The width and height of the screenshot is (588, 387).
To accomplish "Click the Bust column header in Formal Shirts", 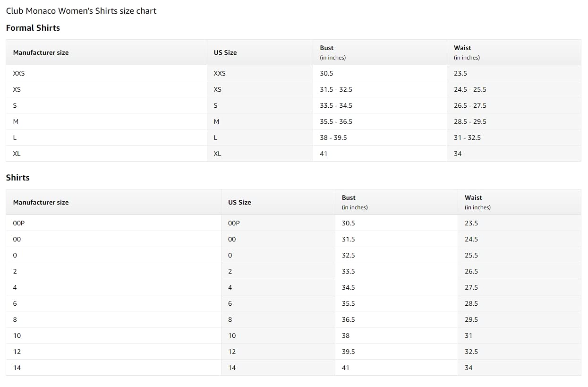I will click(x=380, y=52).
